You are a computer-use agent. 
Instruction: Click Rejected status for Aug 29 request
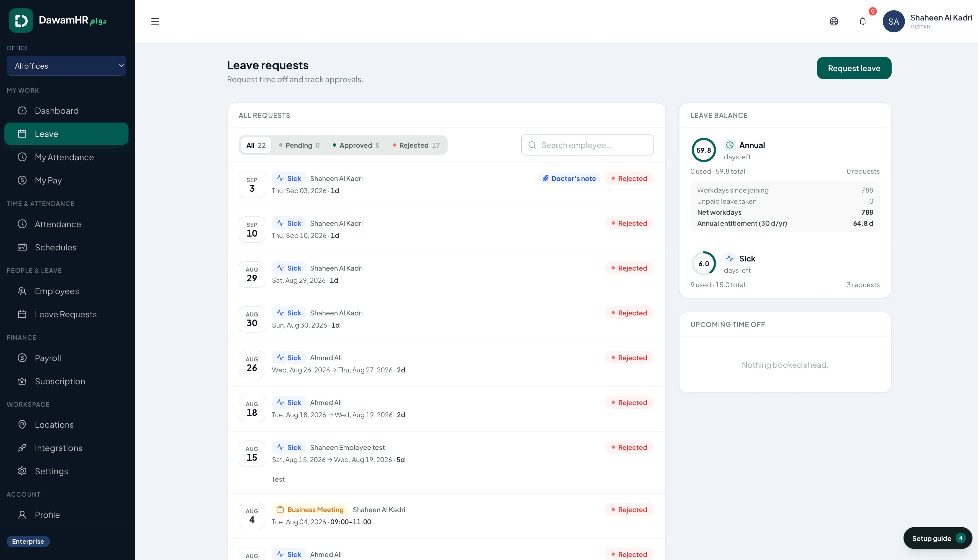629,268
